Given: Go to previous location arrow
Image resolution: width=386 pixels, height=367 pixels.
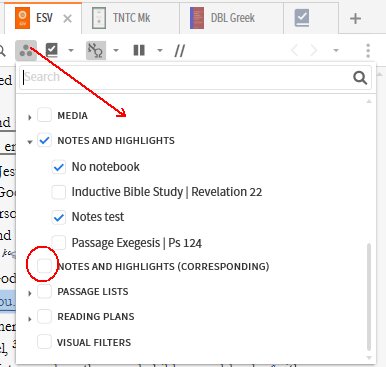Looking at the screenshot, I should click(x=294, y=51).
